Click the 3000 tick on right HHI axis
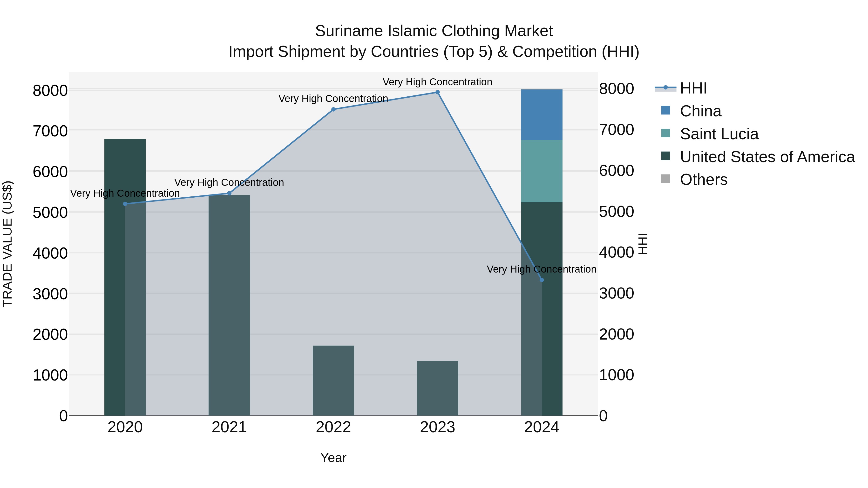Screen dimensions: 868x488 click(617, 293)
